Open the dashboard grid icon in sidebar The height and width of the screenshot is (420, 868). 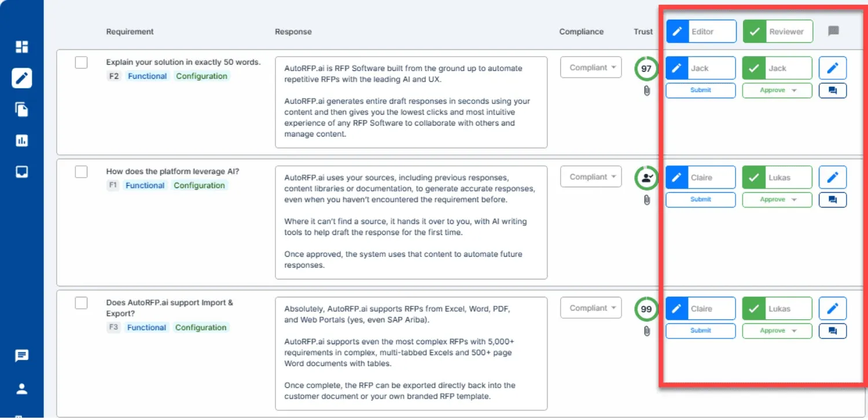tap(21, 47)
